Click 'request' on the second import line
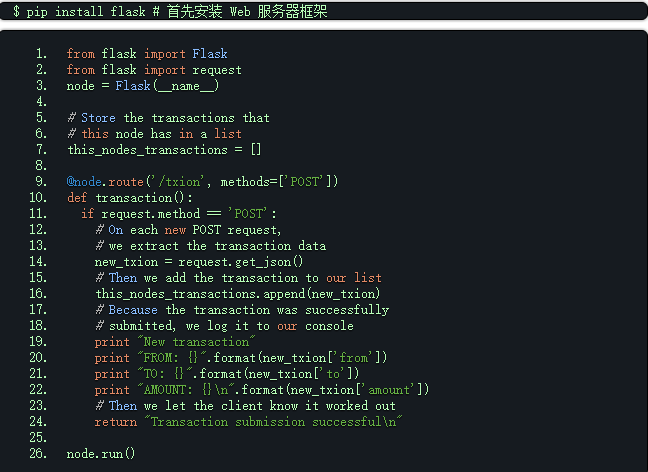The height and width of the screenshot is (472, 648). (x=217, y=70)
